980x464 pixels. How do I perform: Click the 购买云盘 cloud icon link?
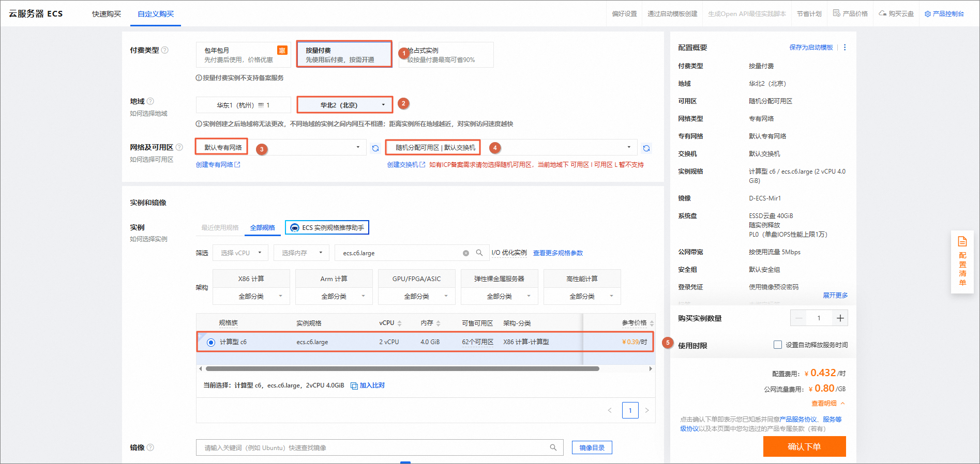point(896,14)
